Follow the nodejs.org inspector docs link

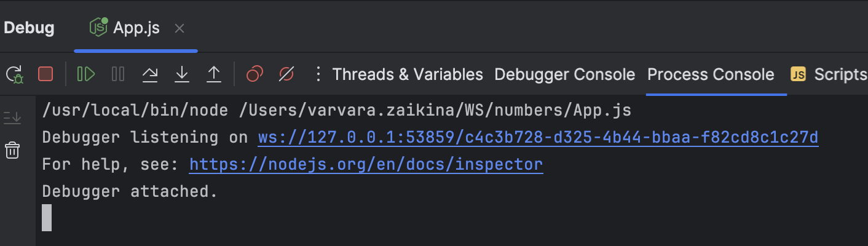[366, 165]
